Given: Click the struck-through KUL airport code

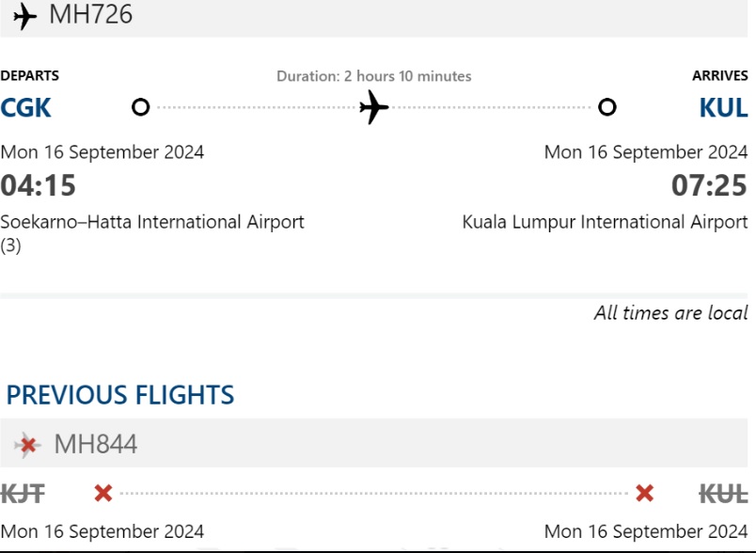Looking at the screenshot, I should (723, 493).
